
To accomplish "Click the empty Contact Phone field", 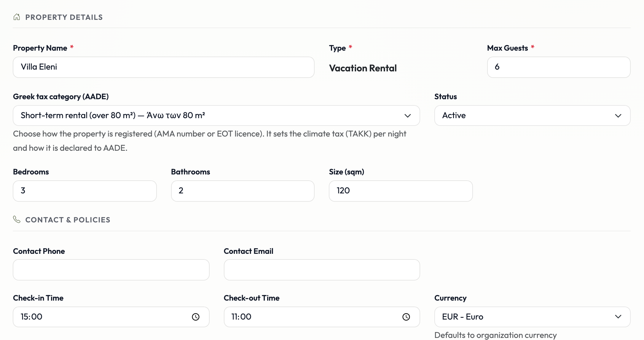I will point(111,270).
